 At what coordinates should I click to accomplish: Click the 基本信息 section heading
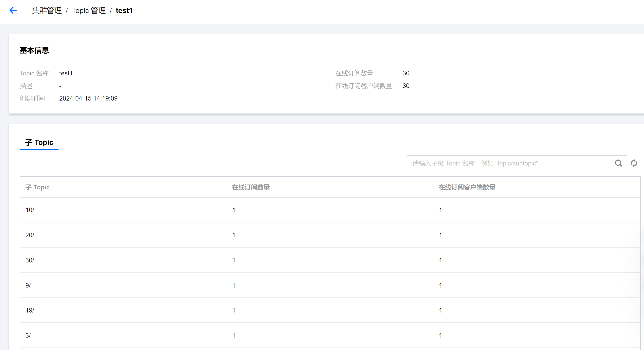(x=34, y=50)
